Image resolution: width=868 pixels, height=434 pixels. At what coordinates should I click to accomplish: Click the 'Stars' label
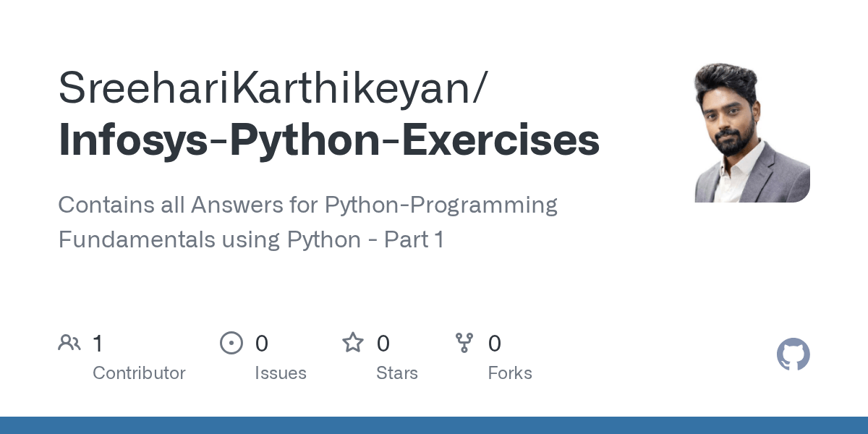coord(397,373)
